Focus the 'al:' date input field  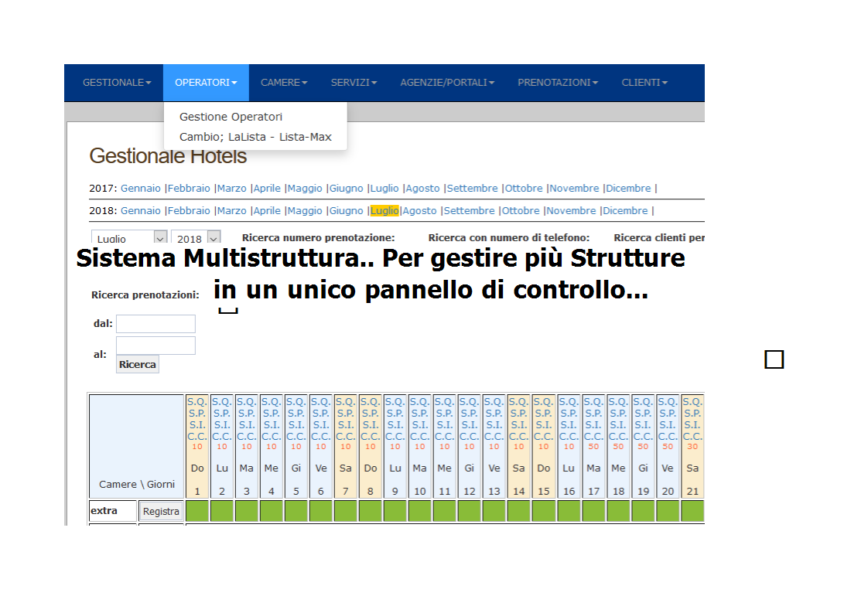(155, 346)
